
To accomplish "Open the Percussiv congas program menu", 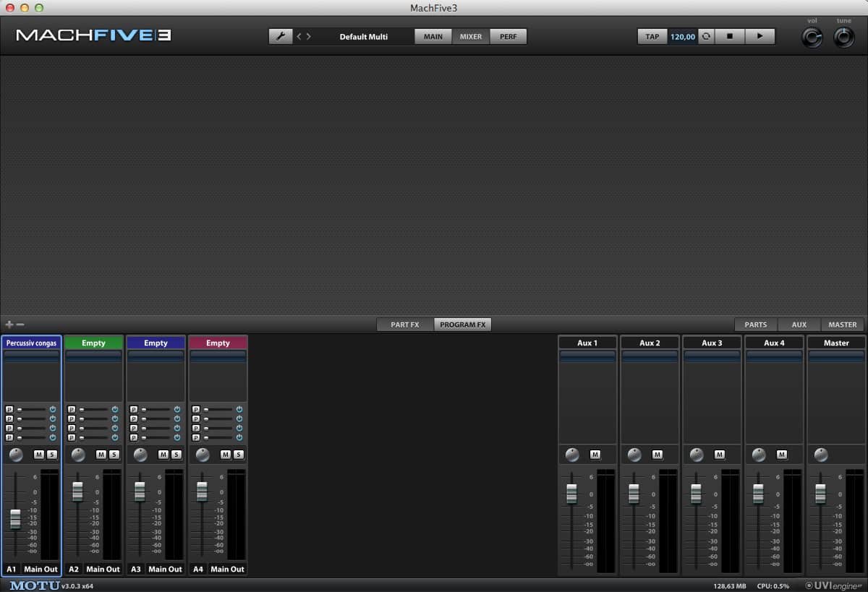I will pos(31,343).
